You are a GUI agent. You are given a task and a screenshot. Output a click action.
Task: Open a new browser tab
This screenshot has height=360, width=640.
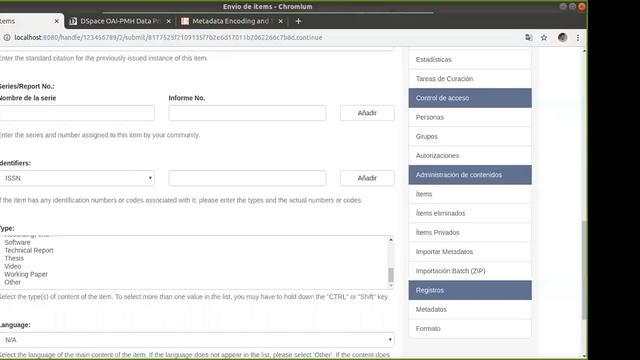[x=298, y=21]
